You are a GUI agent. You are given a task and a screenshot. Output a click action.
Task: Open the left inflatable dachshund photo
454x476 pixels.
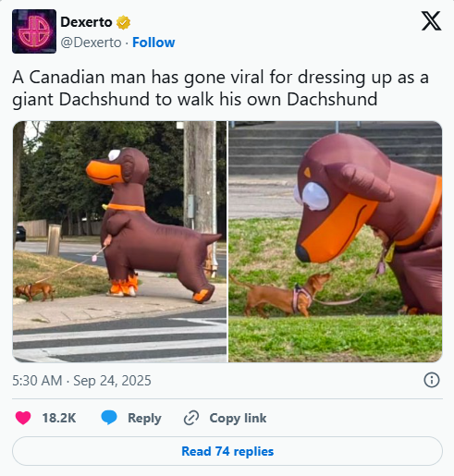[x=119, y=241]
